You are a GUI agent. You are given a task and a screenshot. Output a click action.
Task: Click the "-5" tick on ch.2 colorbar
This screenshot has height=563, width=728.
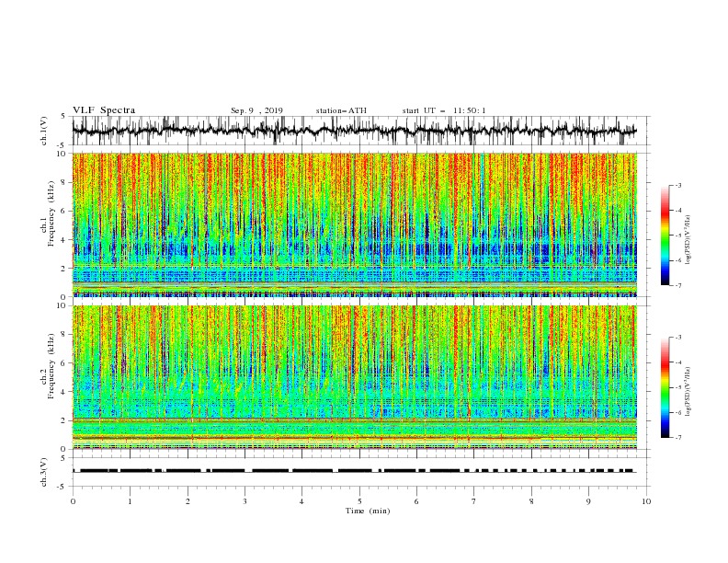click(x=677, y=387)
